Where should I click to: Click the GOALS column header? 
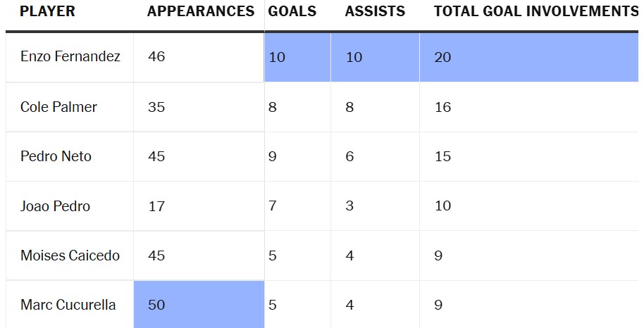click(292, 12)
